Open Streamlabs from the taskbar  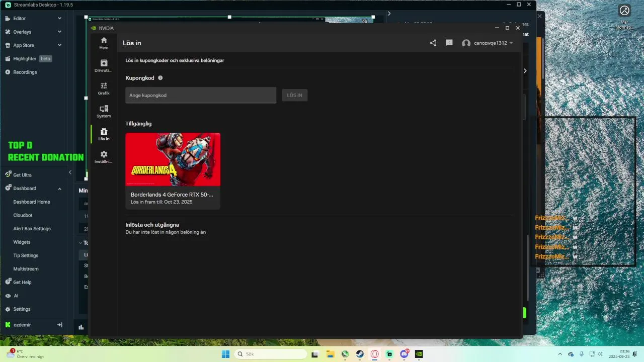(x=389, y=354)
